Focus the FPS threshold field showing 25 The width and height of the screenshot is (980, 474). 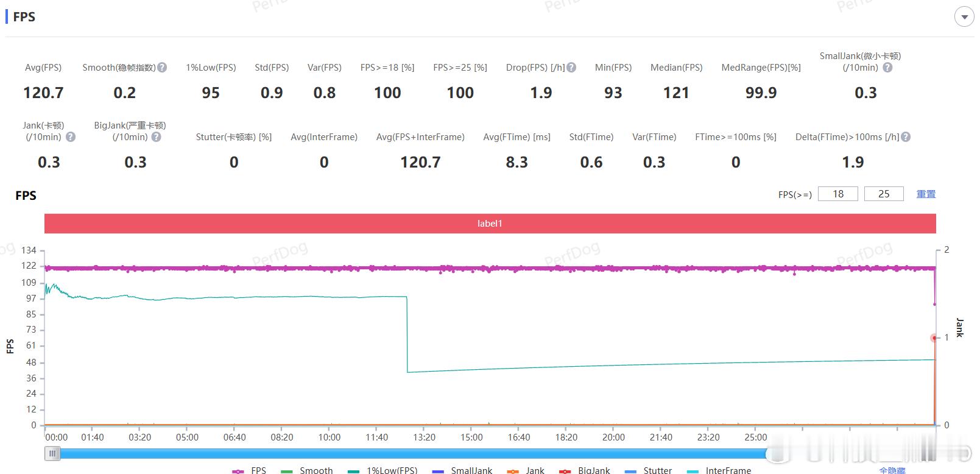[x=884, y=194]
